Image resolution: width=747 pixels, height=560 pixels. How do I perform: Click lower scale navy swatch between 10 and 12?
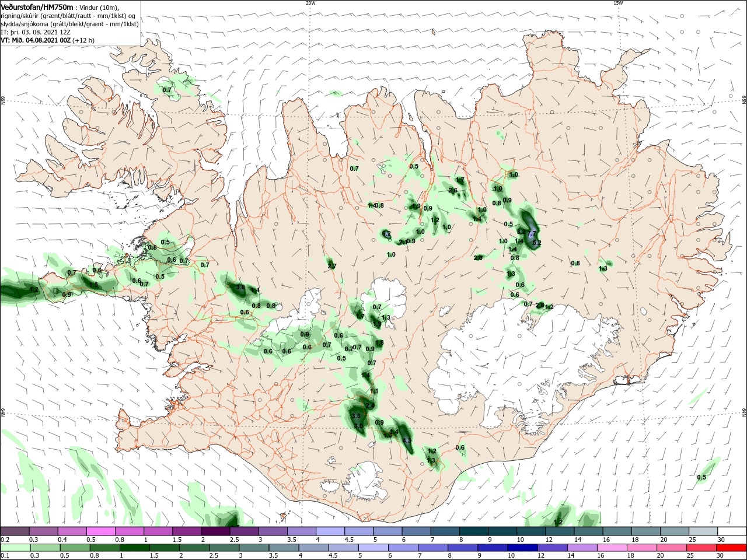523,548
